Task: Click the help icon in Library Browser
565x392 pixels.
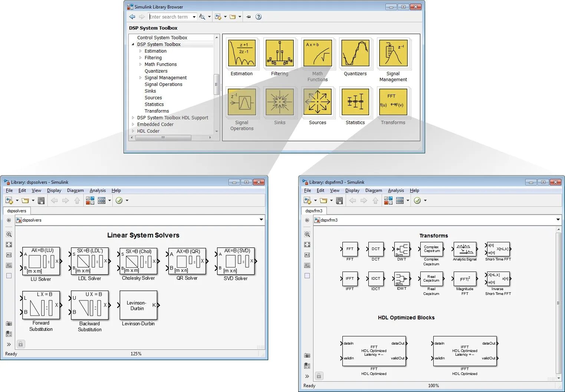Action: [x=259, y=17]
